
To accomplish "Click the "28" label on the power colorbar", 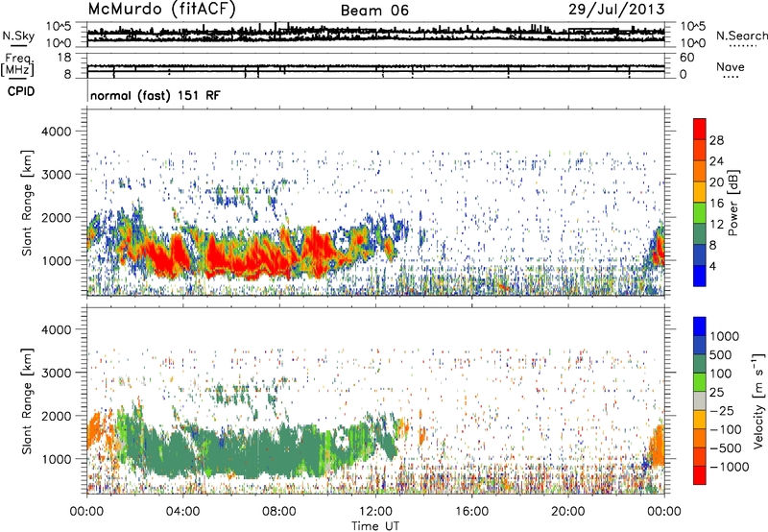I will click(716, 140).
